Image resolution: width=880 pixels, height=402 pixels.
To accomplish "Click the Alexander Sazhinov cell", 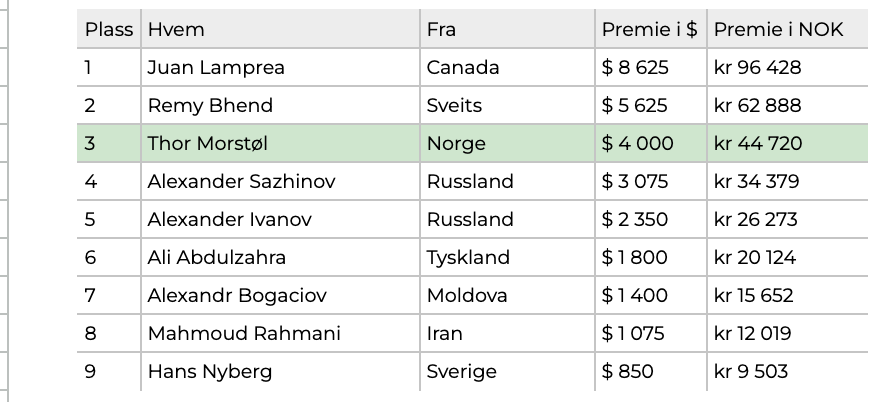I will [281, 181].
